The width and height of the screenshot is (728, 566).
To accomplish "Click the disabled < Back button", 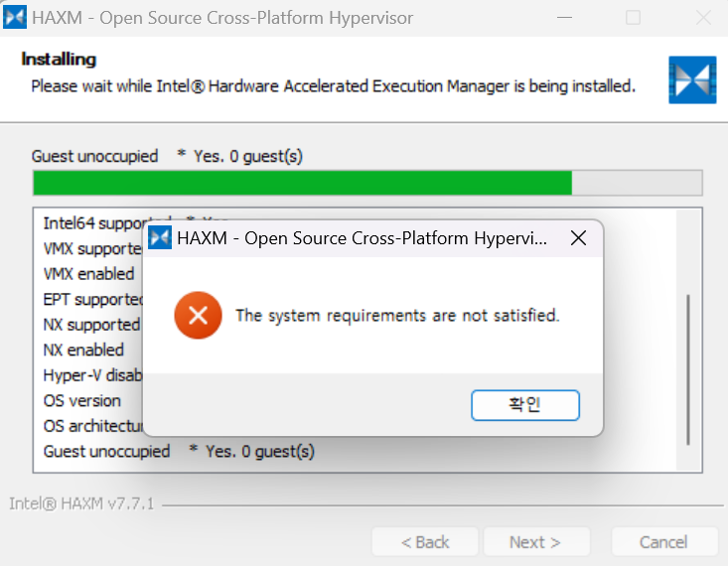I will tap(425, 542).
